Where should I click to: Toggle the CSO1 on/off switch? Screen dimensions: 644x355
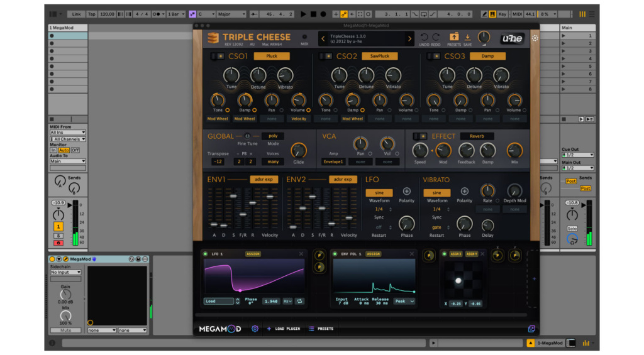[x=217, y=57]
